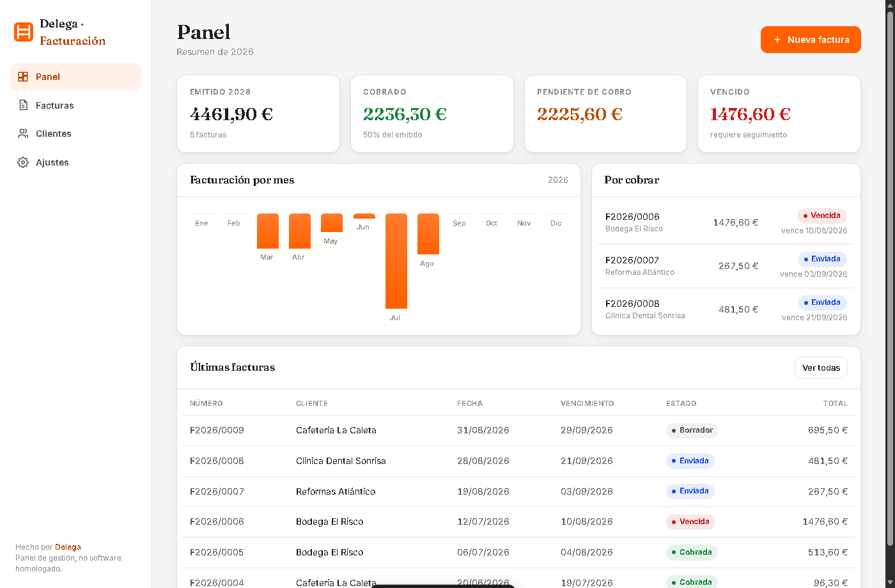Click the ESTADO column header
This screenshot has height=588, width=895.
click(681, 403)
